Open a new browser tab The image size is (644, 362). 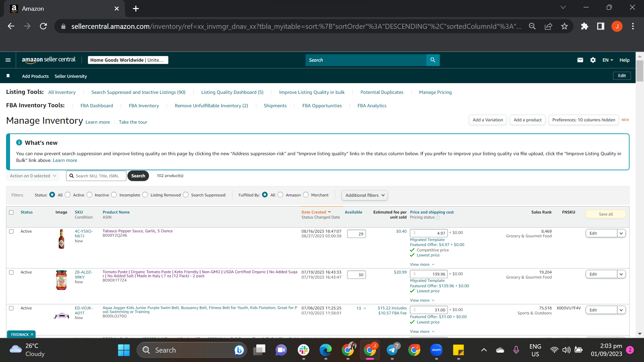[x=136, y=9]
